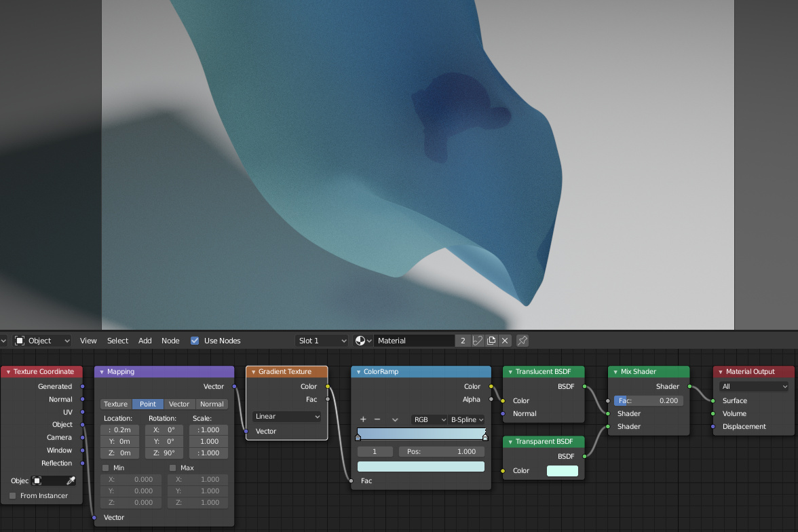Open the Node menu in the header
This screenshot has width=798, height=532.
[x=170, y=341]
